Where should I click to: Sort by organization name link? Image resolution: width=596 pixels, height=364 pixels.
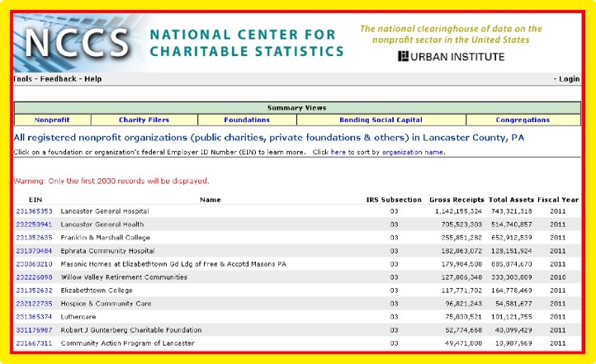pyautogui.click(x=413, y=152)
